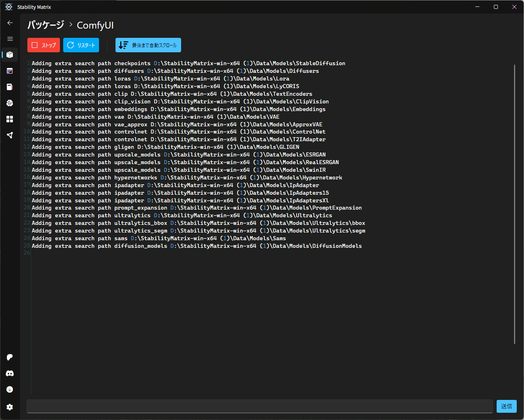
Task: Toggle 最後まで自動スクロール auto-scroll
Action: point(148,45)
